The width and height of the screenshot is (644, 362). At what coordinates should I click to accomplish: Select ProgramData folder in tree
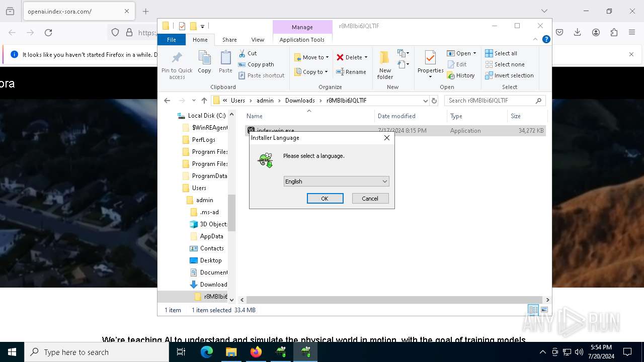pos(205,176)
